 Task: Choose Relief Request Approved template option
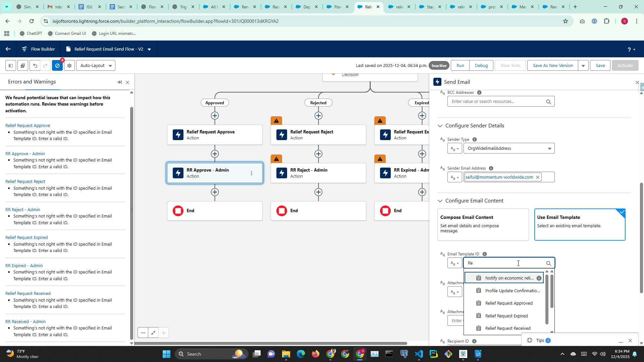[508, 303]
